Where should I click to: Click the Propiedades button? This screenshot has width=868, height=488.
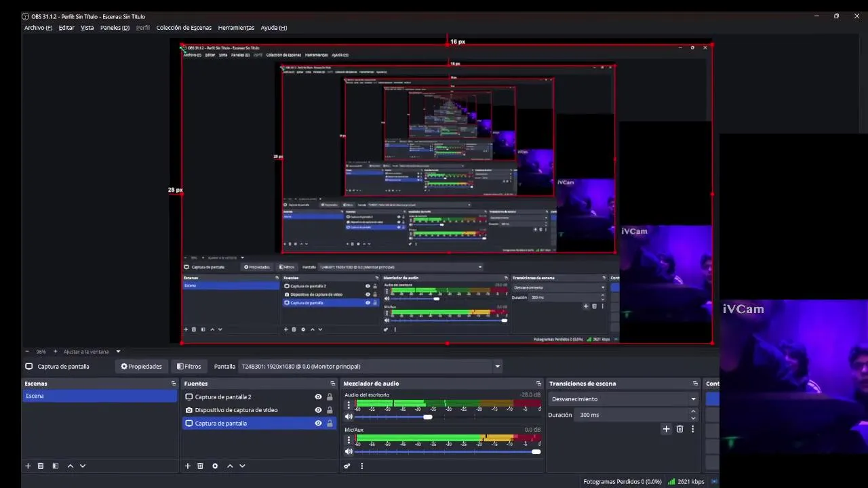coord(141,366)
